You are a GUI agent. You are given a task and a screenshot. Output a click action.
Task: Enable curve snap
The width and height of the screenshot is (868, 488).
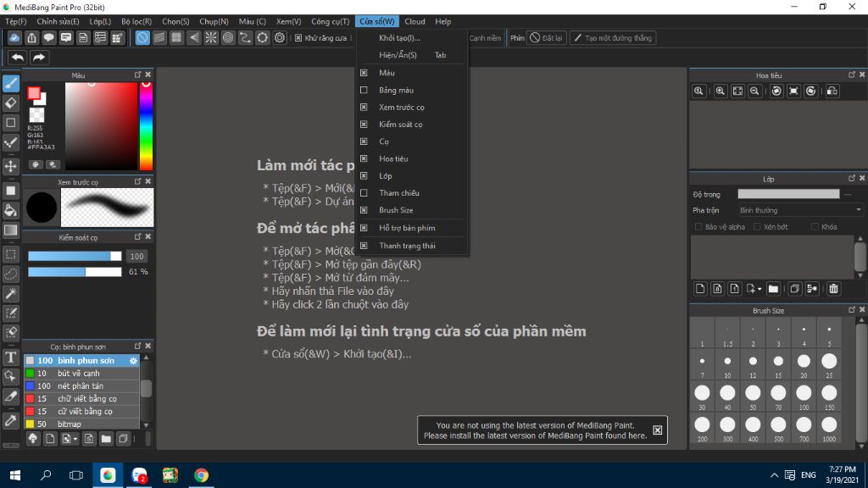click(x=245, y=37)
